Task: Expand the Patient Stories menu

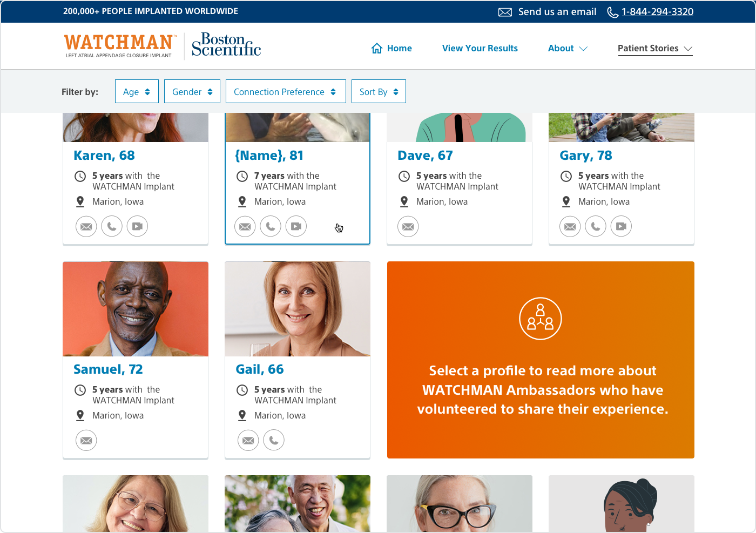Action: pyautogui.click(x=655, y=49)
